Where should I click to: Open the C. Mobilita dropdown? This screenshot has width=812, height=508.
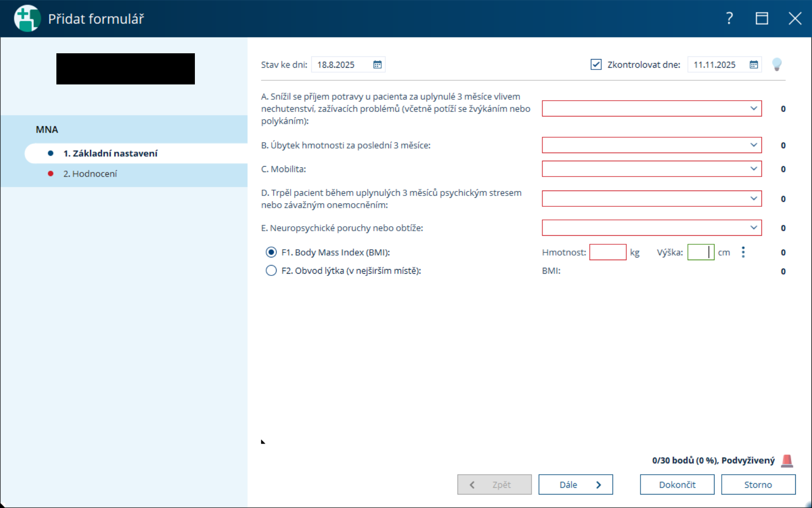coord(652,169)
